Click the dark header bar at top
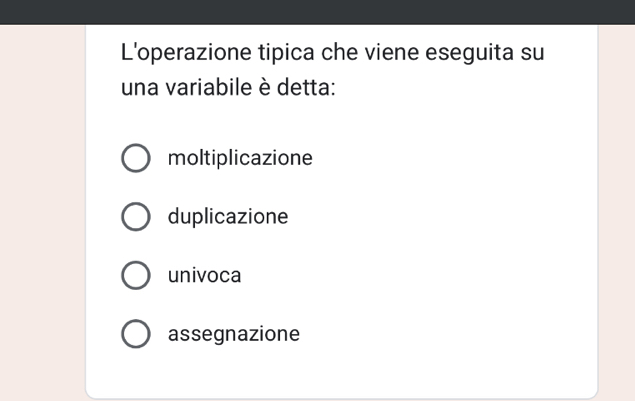The height and width of the screenshot is (401, 635). click(317, 11)
